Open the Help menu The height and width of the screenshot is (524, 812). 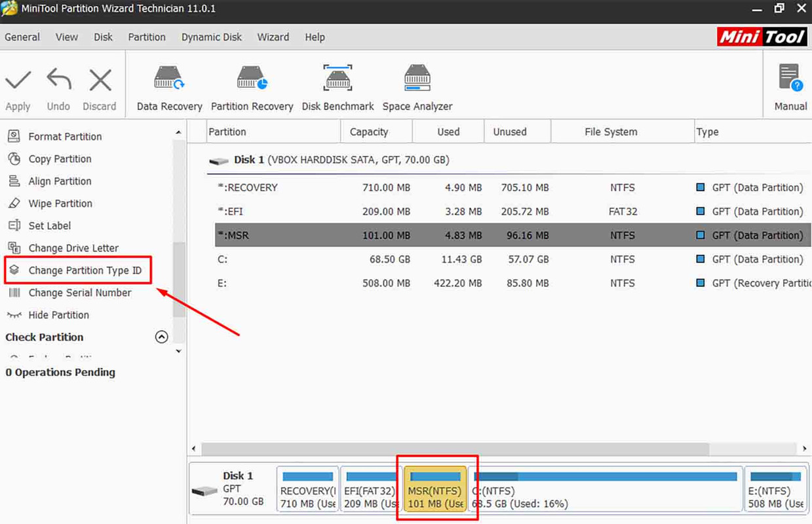(315, 37)
